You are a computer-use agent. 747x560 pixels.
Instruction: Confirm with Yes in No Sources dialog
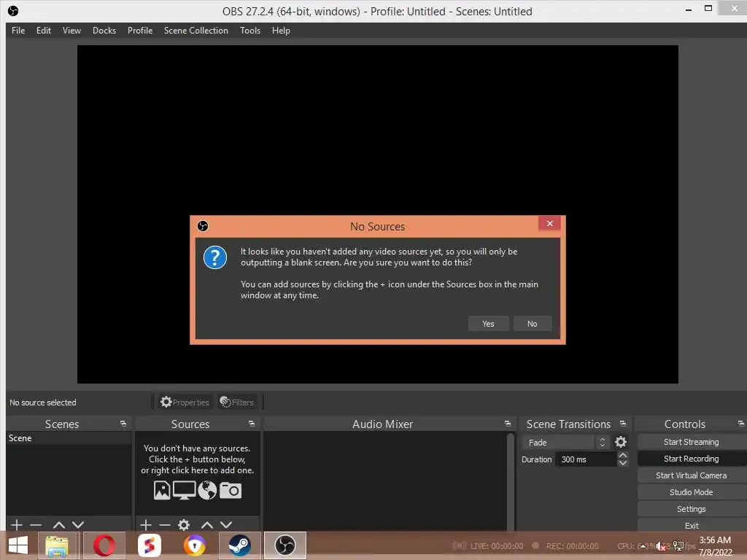pyautogui.click(x=488, y=324)
